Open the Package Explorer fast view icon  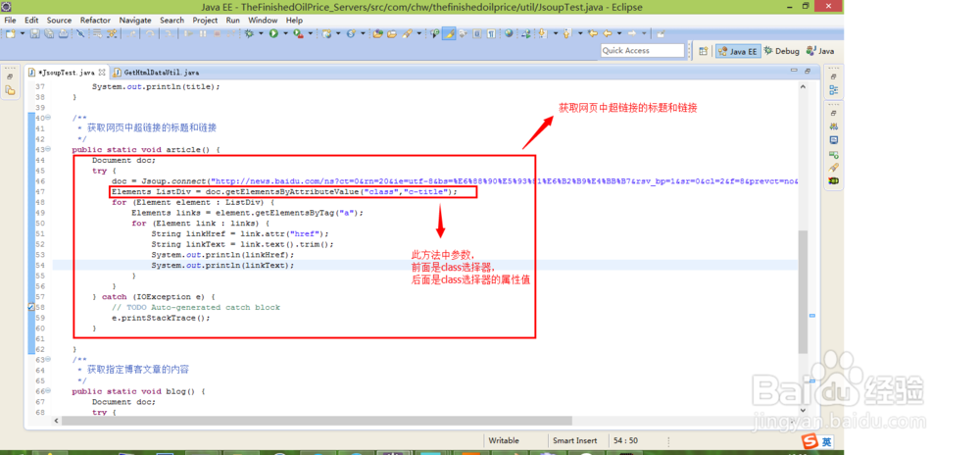(x=10, y=90)
